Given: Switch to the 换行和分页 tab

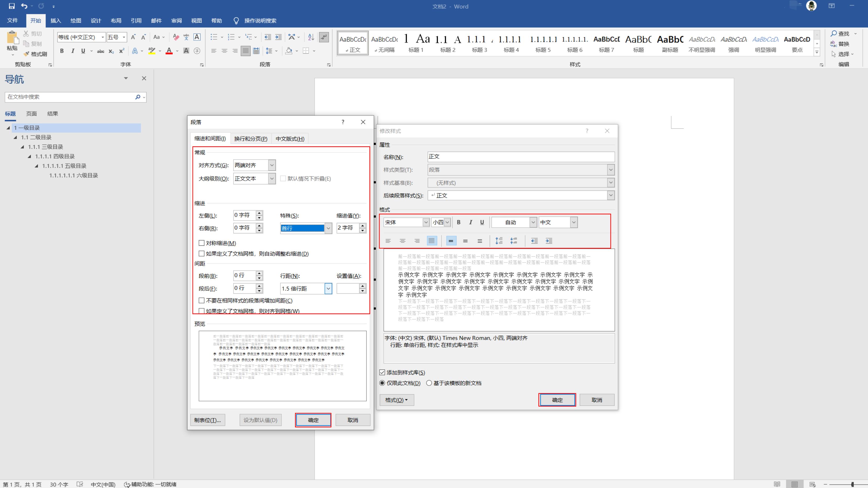Looking at the screenshot, I should click(251, 139).
